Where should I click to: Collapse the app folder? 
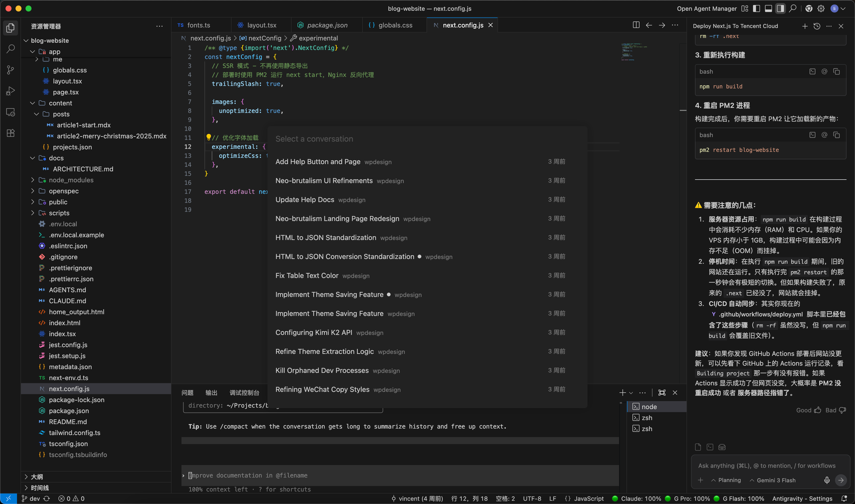coord(33,52)
